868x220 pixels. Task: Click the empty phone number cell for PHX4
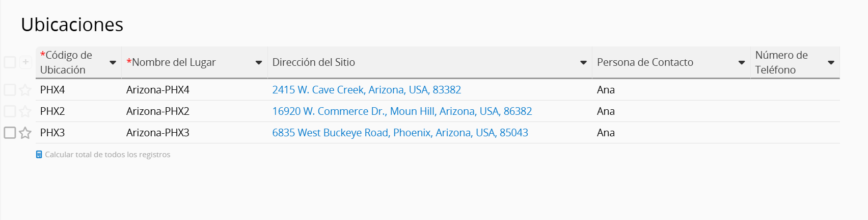tap(795, 90)
